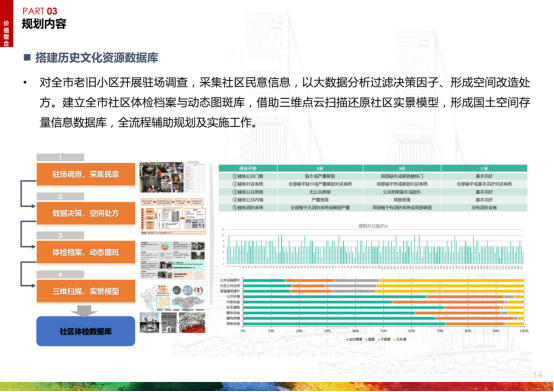The width and height of the screenshot is (554, 392).
Task: Click the teal facade score bar chart
Action: pos(373,246)
